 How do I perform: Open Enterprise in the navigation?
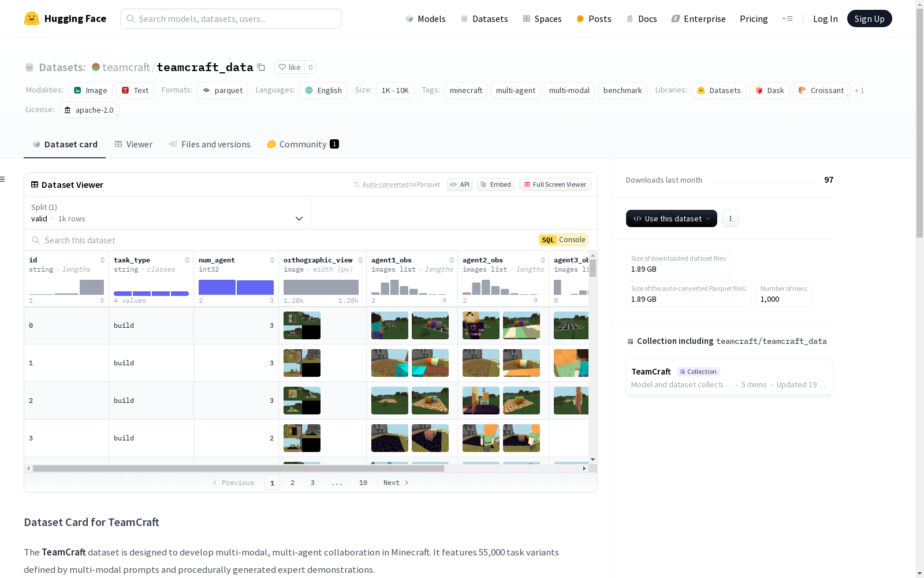698,18
